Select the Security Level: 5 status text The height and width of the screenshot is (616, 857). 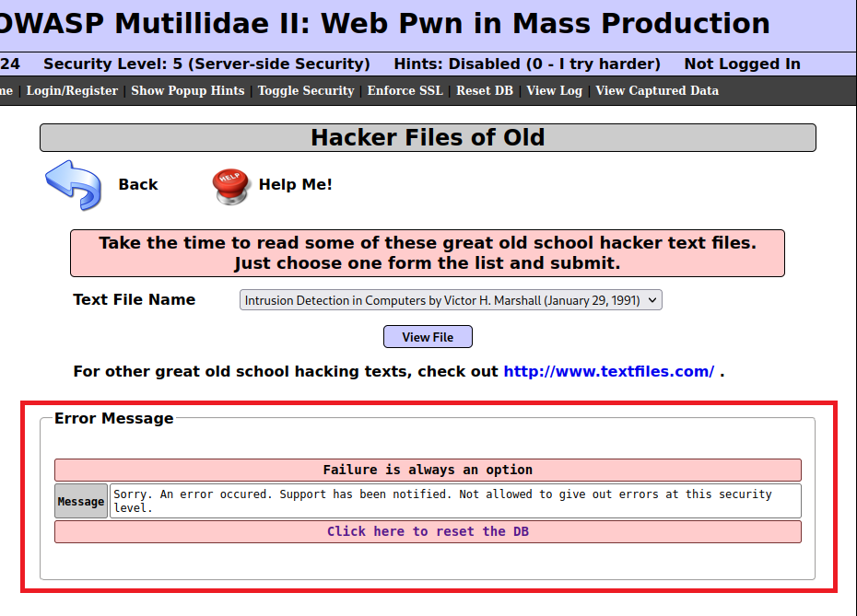pos(206,64)
